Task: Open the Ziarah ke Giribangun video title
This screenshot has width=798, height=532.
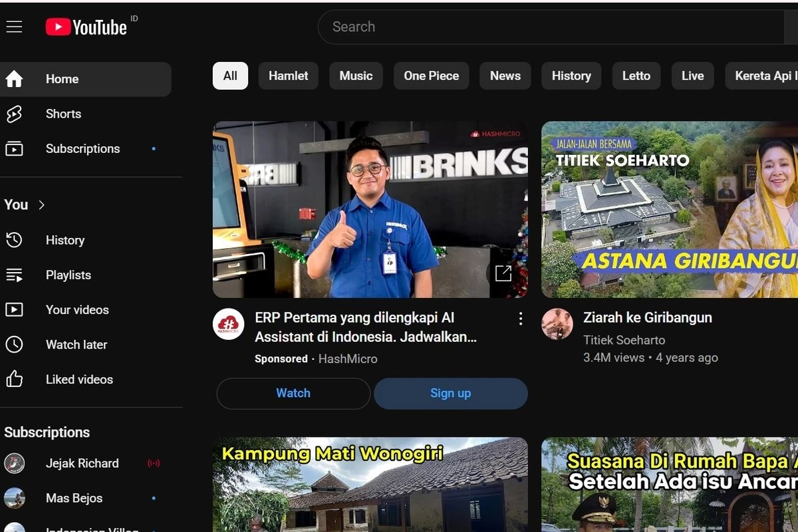Action: click(648, 318)
